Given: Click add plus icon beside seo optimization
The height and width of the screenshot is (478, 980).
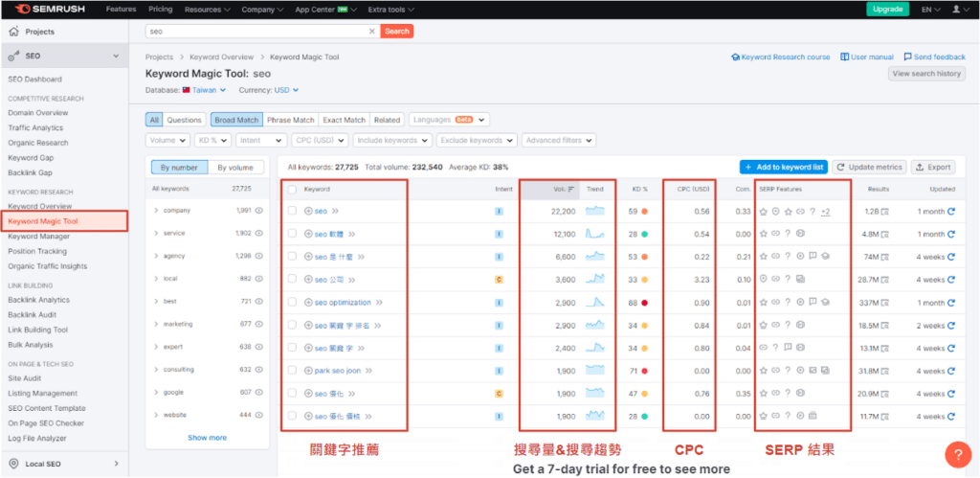Looking at the screenshot, I should click(x=308, y=303).
